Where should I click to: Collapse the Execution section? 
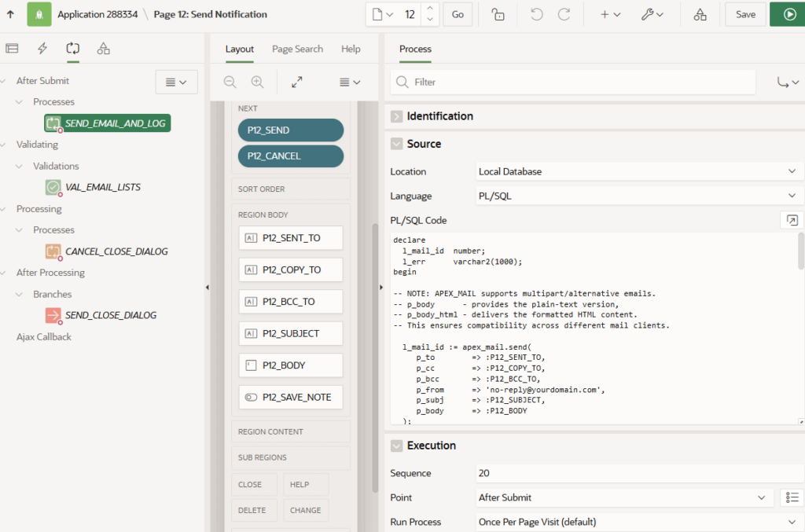coord(397,446)
